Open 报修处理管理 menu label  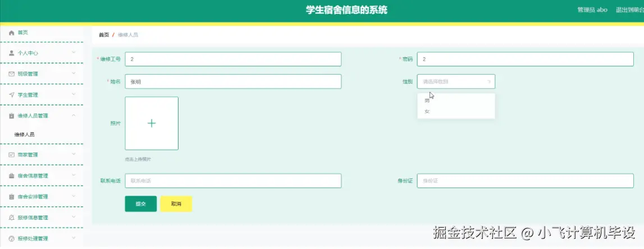click(33, 238)
